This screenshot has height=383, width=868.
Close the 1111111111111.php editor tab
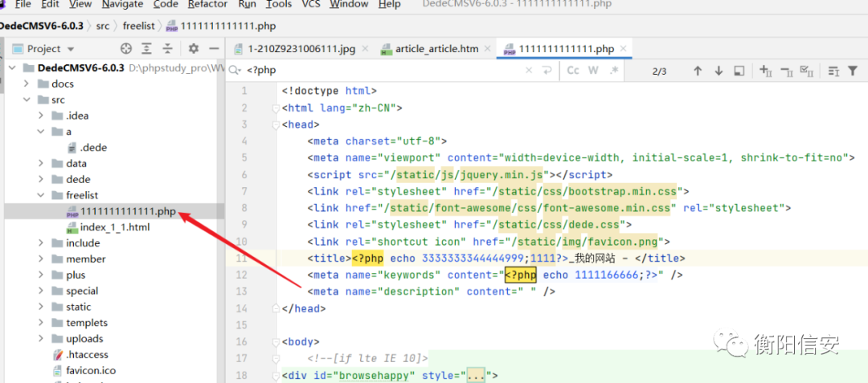click(x=624, y=49)
